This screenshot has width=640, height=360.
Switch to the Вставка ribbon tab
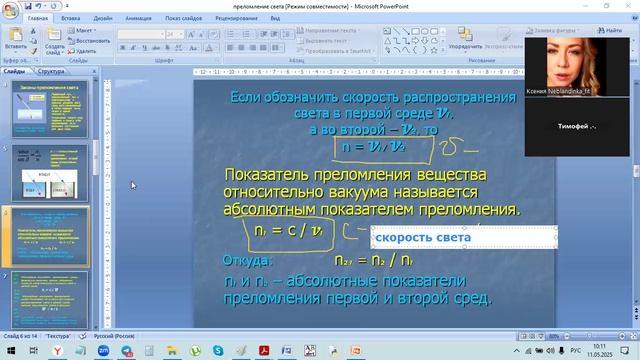tap(71, 18)
